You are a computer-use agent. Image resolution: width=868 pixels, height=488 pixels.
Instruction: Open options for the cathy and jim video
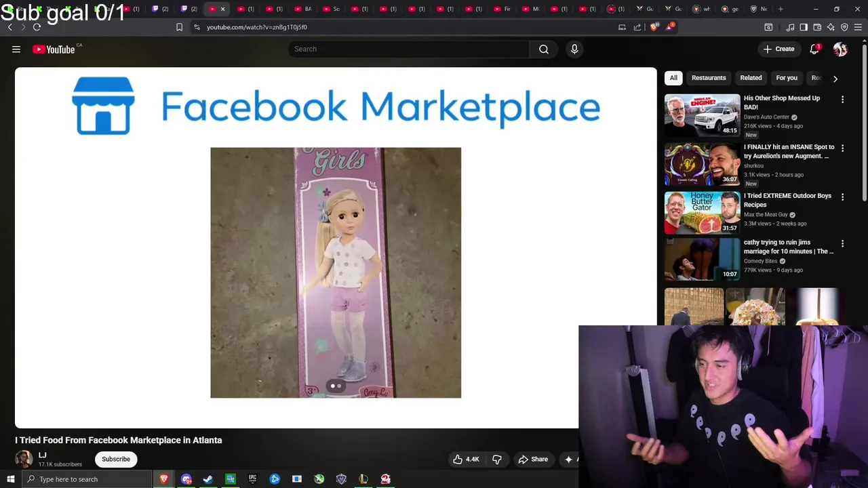pyautogui.click(x=842, y=244)
